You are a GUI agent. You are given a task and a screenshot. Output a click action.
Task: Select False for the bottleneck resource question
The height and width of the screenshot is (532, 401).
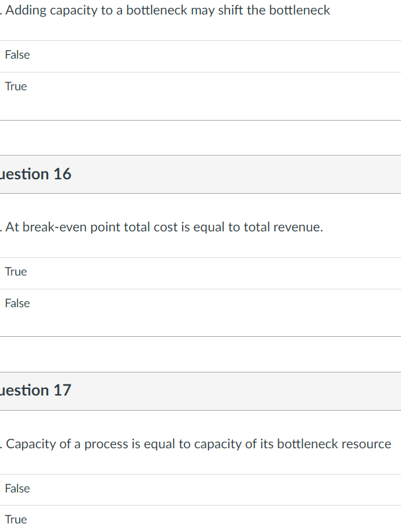[x=17, y=488]
